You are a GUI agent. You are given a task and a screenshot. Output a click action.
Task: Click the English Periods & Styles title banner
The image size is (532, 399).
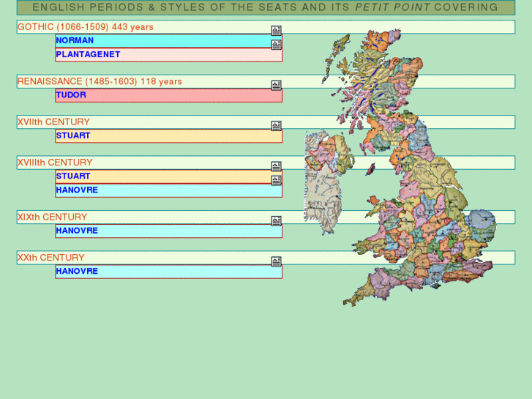click(266, 7)
